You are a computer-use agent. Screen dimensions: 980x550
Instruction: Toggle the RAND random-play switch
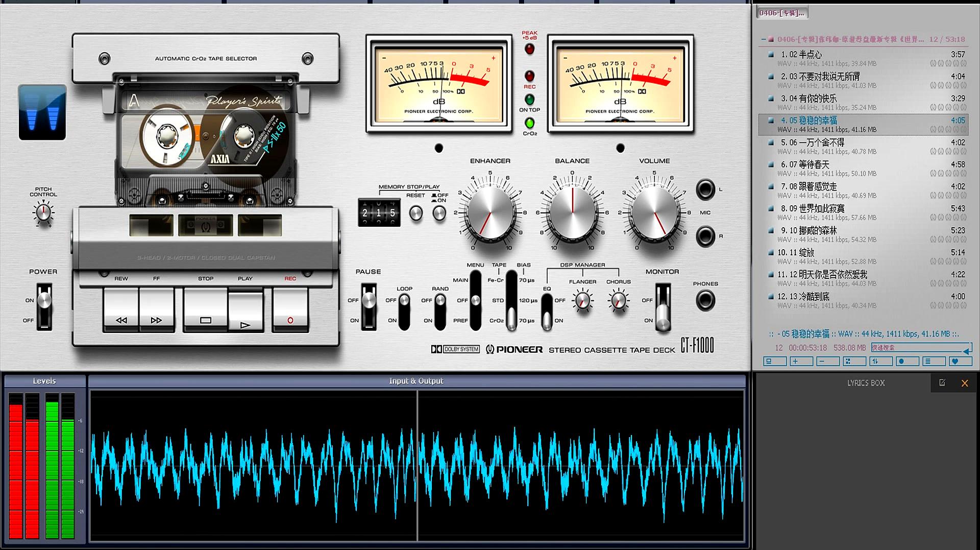click(x=440, y=311)
